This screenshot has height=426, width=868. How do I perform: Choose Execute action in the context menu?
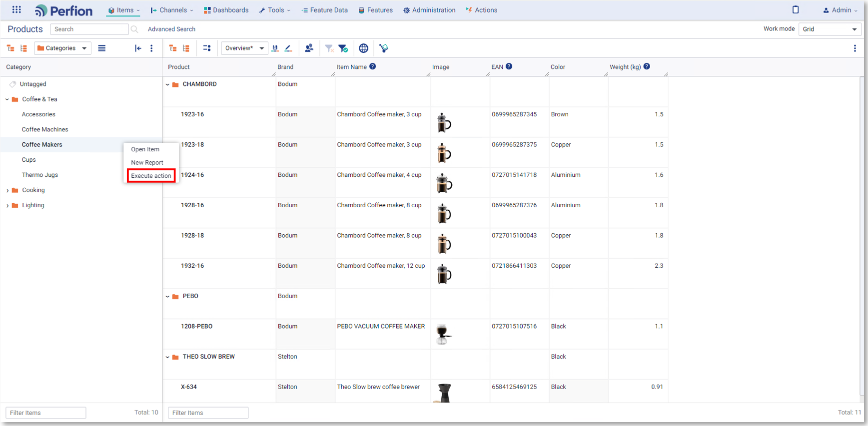[x=151, y=176]
